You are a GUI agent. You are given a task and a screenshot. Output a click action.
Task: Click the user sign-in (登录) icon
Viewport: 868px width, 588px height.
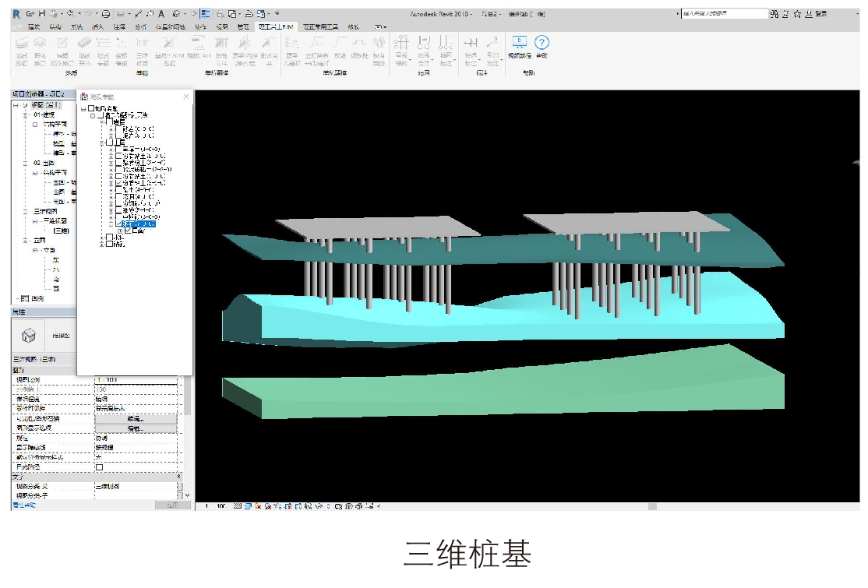click(x=809, y=14)
